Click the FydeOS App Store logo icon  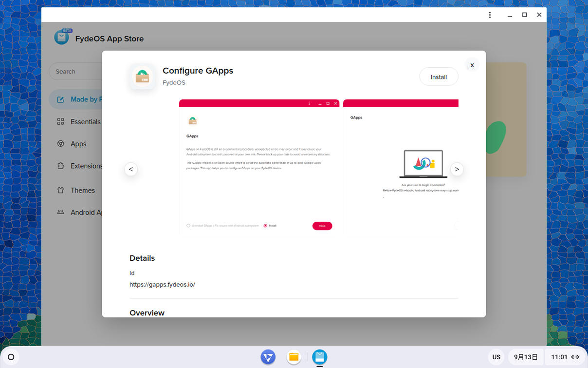[x=62, y=37]
